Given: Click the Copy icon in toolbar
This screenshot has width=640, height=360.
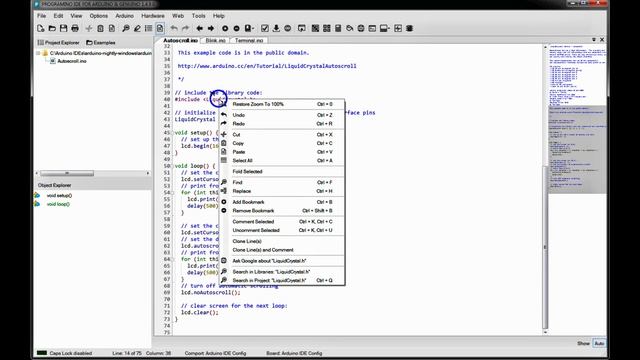Looking at the screenshot, I should click(x=100, y=28).
